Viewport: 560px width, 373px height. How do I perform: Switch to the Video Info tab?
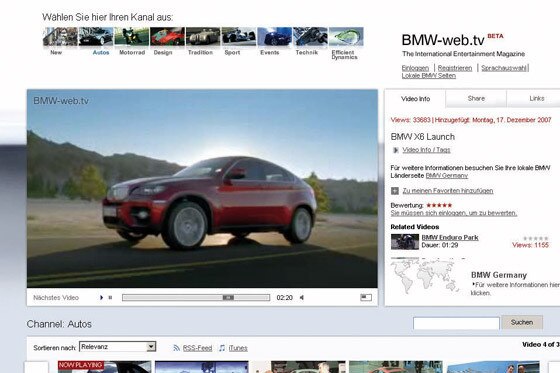click(415, 99)
